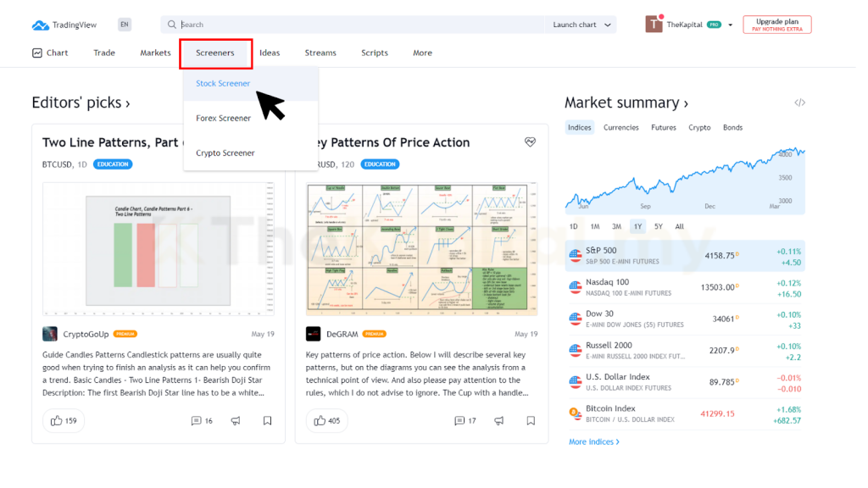The image size is (868, 488).
Task: Bookmark the CryptoGoUp idea
Action: point(267,420)
